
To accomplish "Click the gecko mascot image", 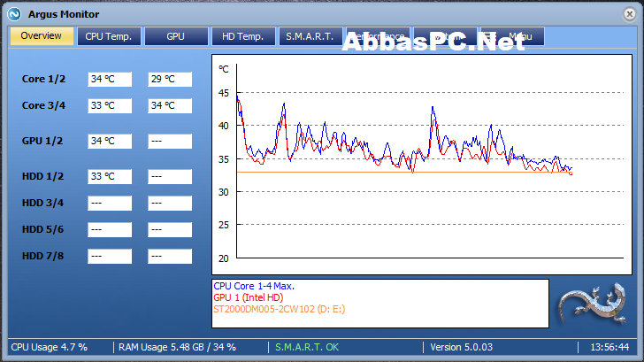I will tap(593, 304).
